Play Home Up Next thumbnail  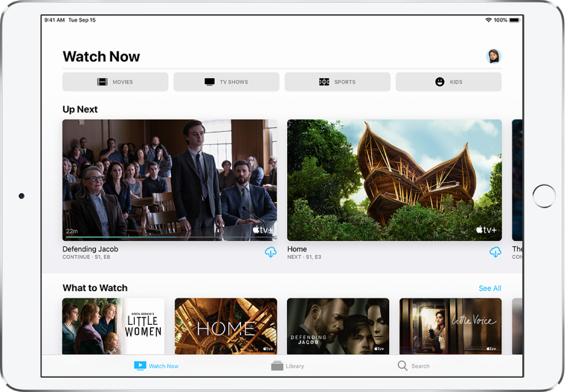coord(394,180)
